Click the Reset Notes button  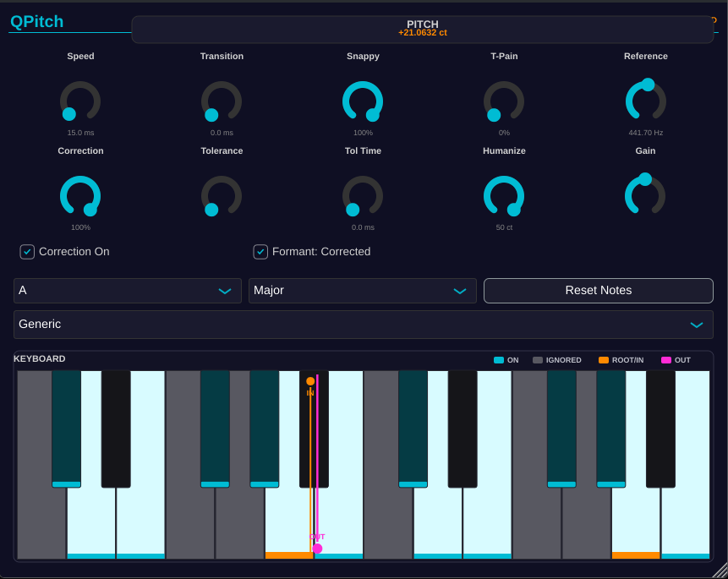pos(599,291)
